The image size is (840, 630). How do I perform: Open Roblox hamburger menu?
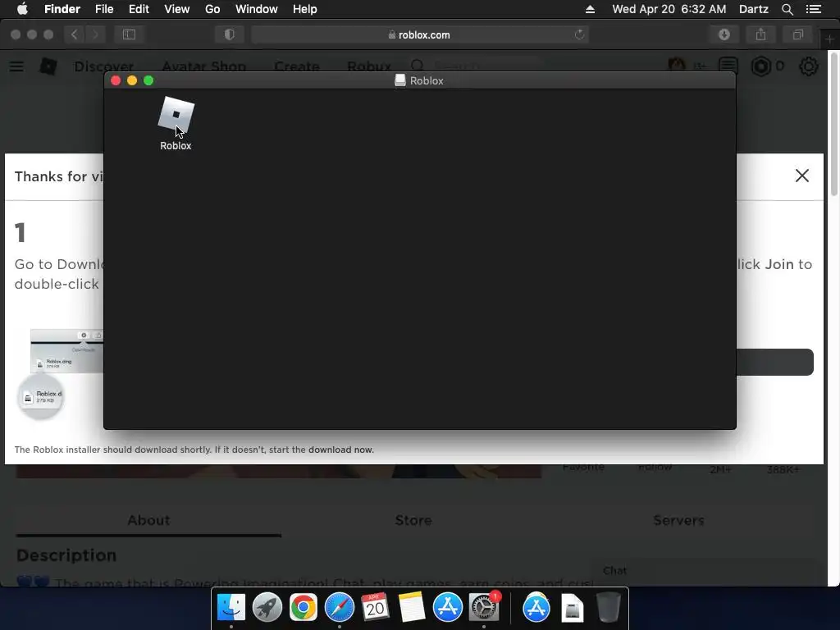(x=16, y=66)
